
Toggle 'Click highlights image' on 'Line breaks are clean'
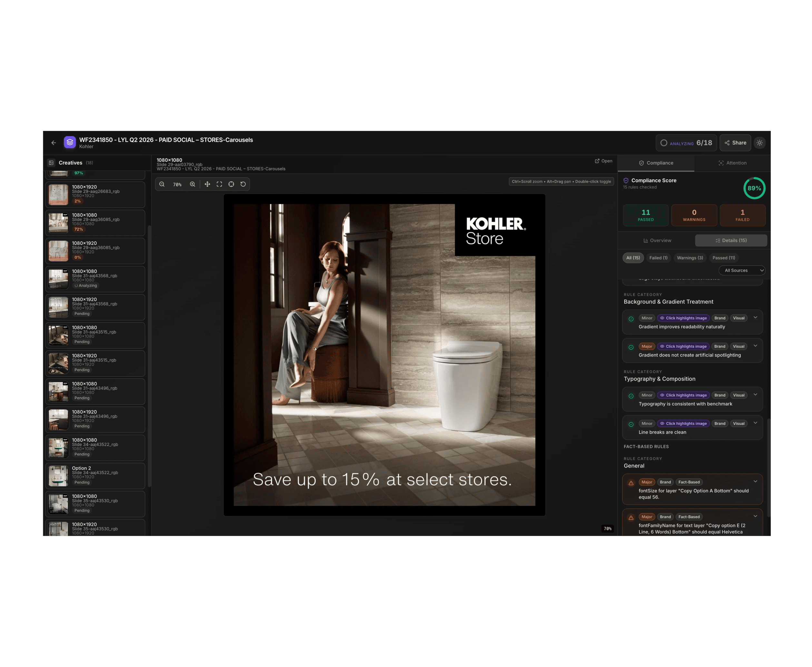click(683, 424)
